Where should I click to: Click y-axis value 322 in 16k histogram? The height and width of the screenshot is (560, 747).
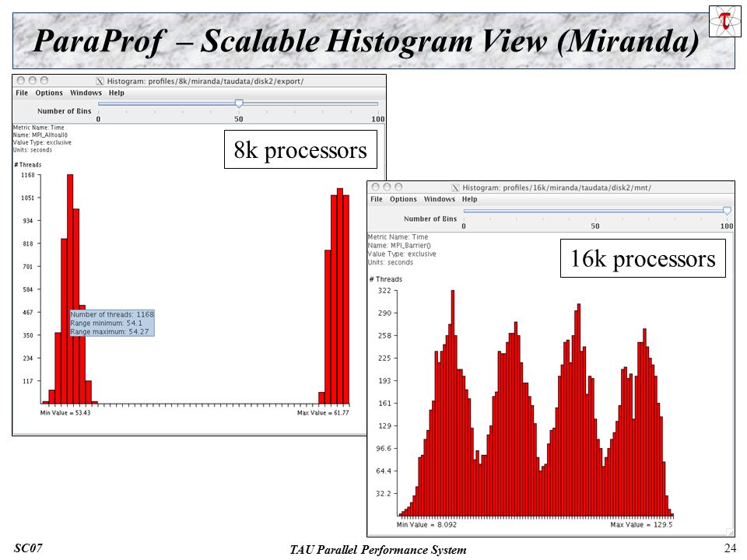[x=384, y=290]
